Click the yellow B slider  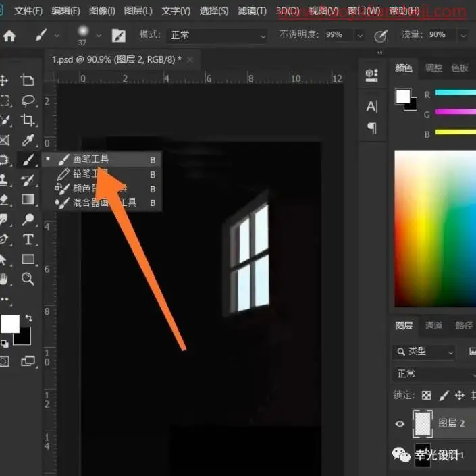[x=455, y=132]
